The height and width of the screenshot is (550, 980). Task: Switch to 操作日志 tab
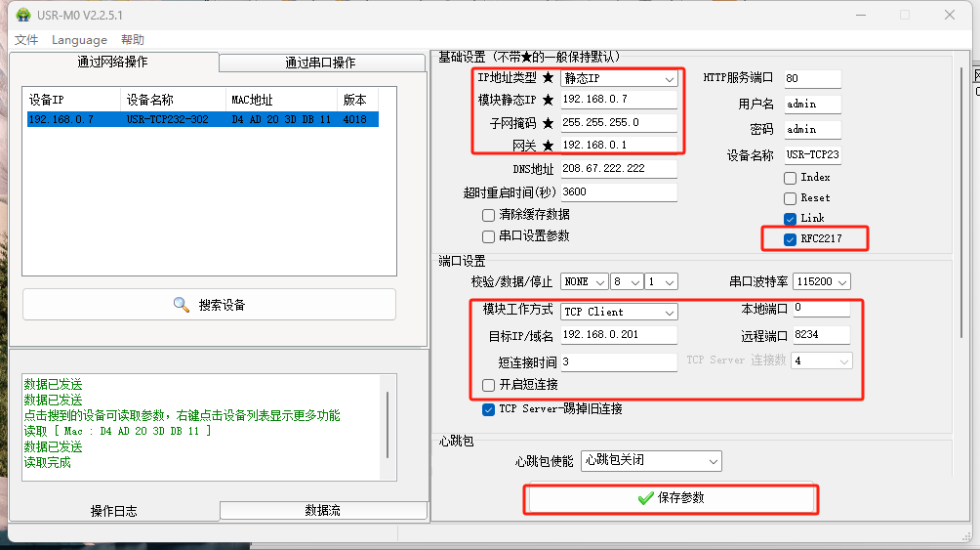click(114, 511)
